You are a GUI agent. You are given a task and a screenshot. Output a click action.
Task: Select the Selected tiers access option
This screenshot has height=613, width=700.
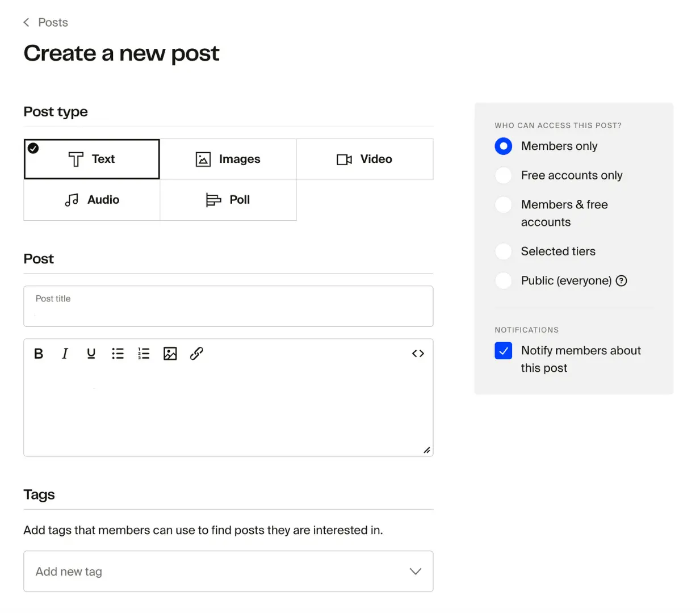[503, 251]
